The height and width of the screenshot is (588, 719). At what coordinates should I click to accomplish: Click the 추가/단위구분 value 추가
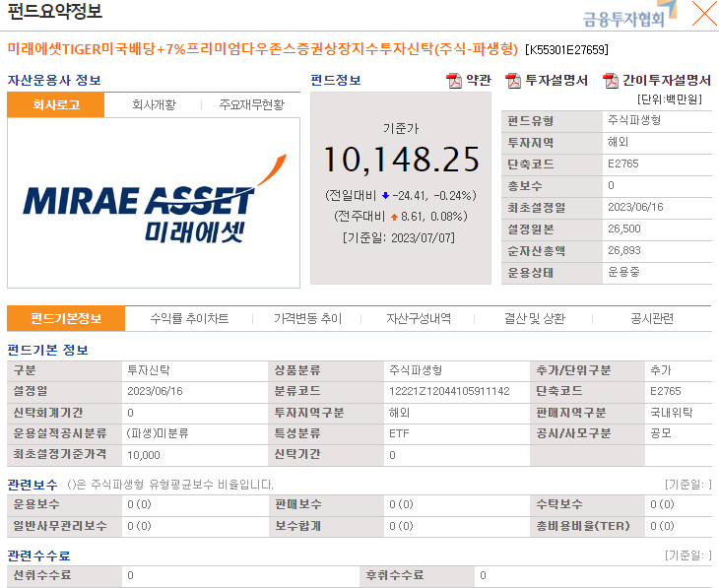(x=661, y=370)
